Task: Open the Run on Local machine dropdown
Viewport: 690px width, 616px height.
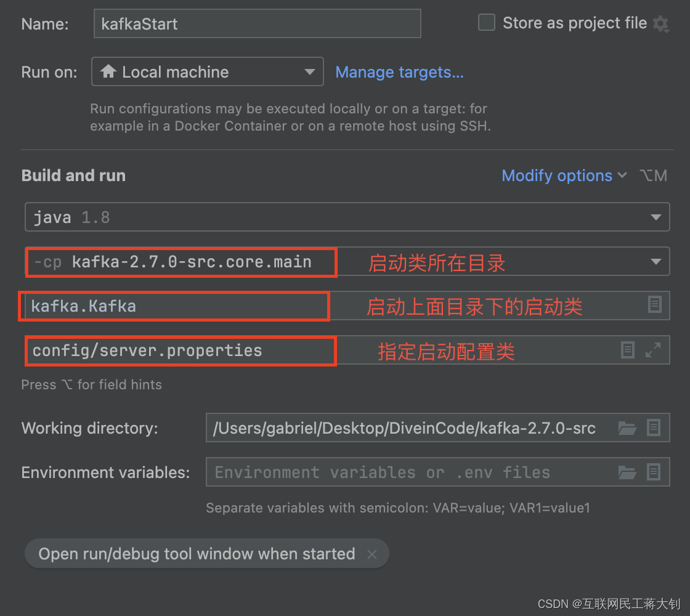Action: click(x=207, y=71)
